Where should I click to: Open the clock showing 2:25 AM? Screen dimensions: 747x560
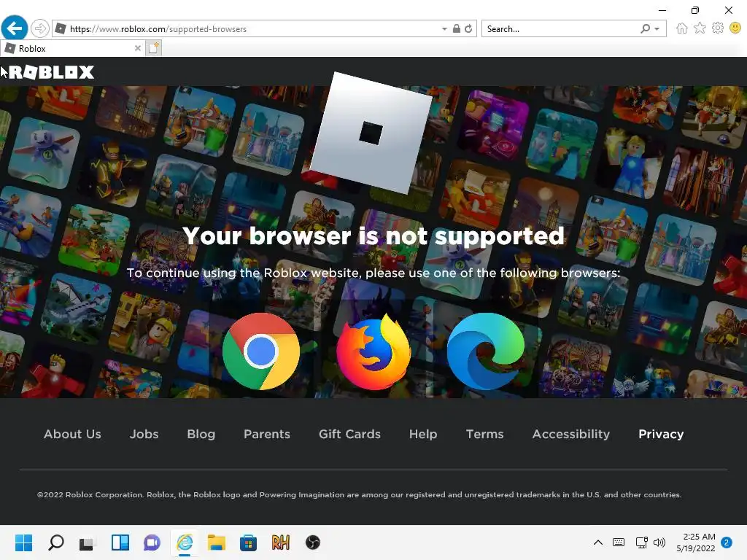tap(696, 542)
